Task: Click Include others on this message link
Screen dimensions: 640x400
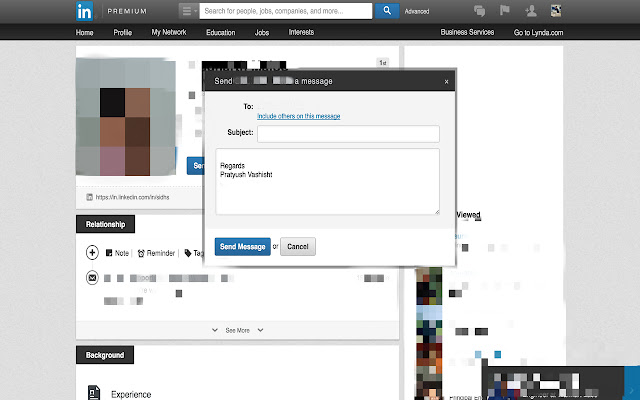Action: tap(298, 116)
